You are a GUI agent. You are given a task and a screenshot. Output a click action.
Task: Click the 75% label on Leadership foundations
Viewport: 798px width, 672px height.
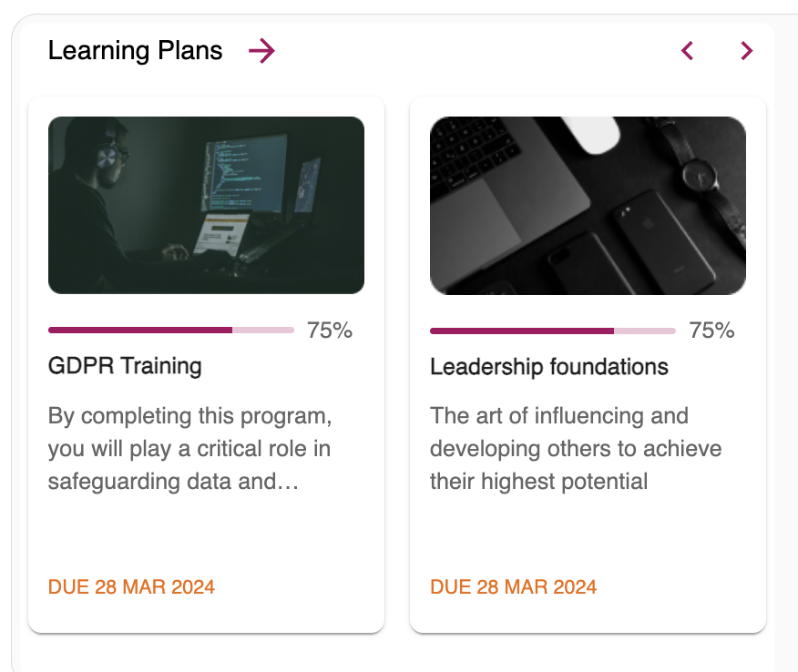coord(711,331)
